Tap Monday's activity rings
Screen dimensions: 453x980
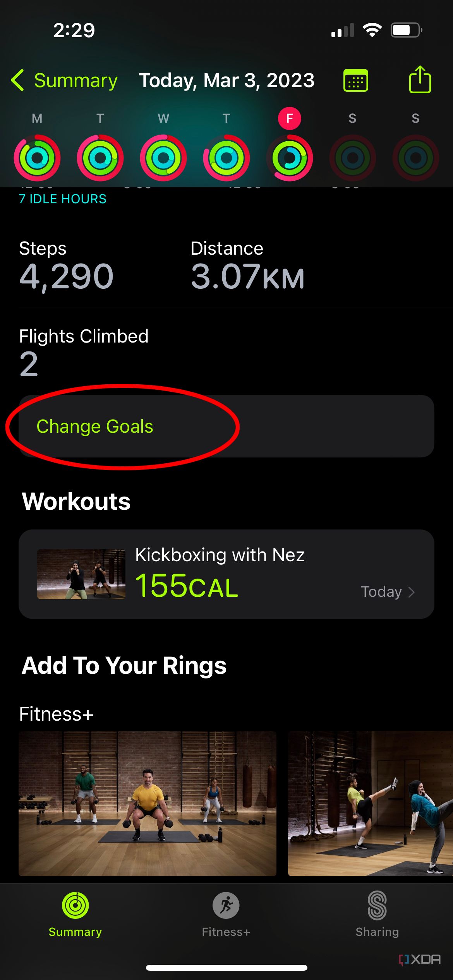(37, 157)
